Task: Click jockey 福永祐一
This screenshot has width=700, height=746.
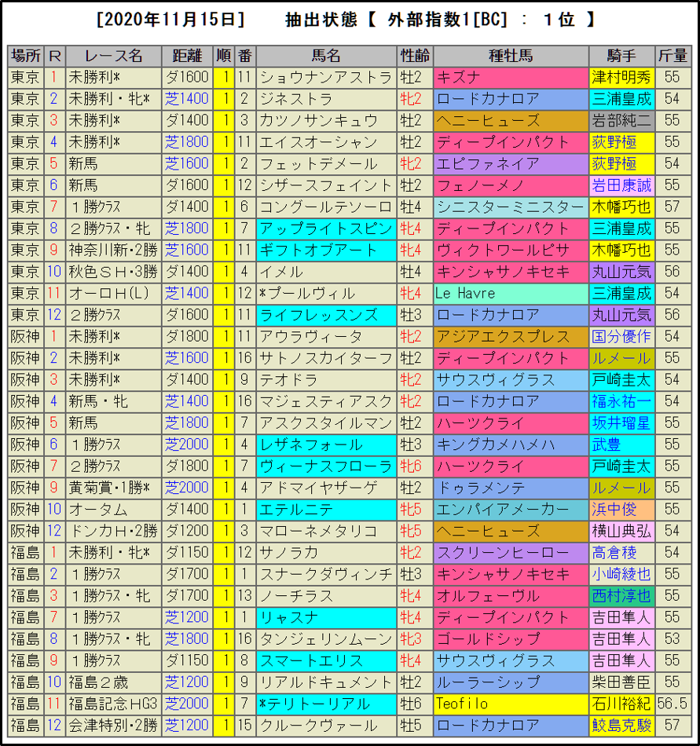Action: (621, 401)
